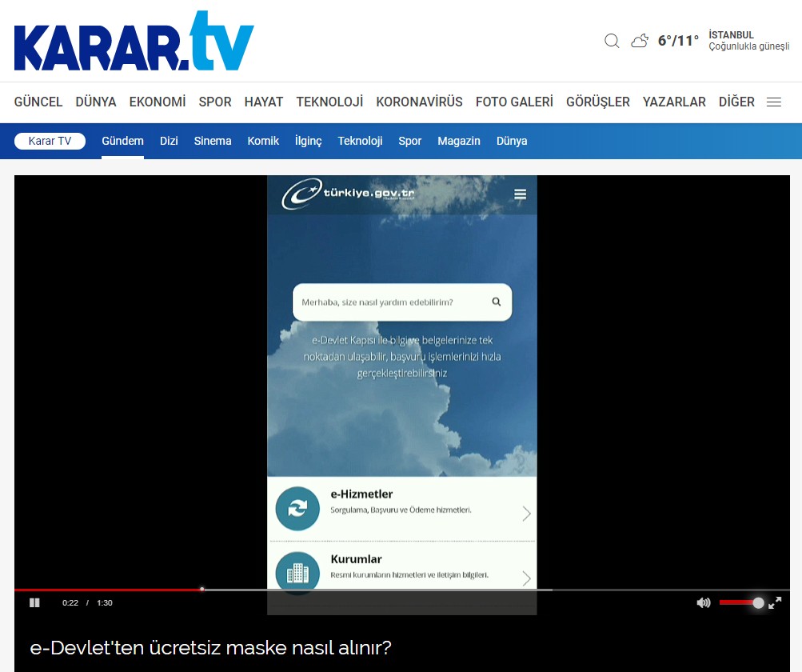Open the YAZARLAR link
The image size is (802, 672).
(x=674, y=102)
